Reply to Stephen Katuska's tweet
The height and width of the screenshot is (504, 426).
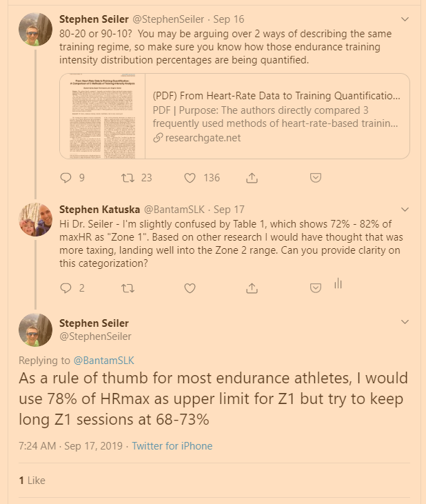coord(66,288)
